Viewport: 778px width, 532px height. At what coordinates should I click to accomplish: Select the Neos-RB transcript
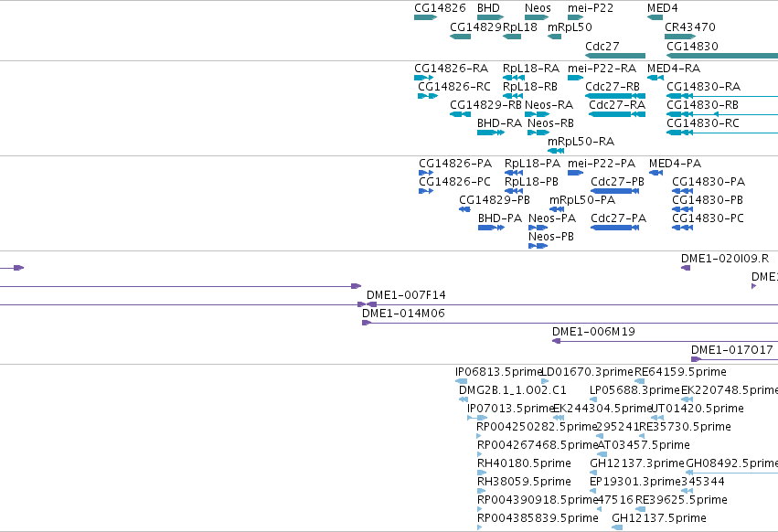pos(538,133)
